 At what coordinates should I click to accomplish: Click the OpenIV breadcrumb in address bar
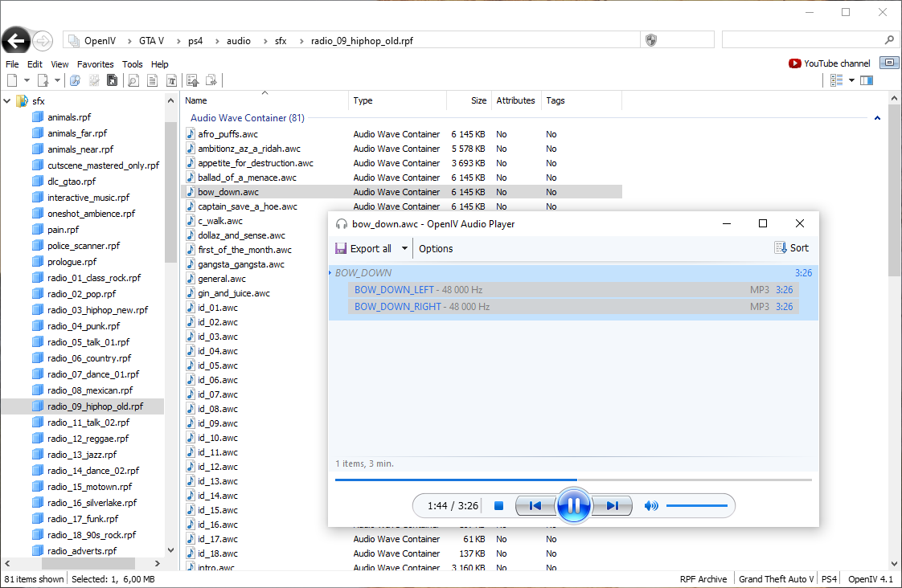point(100,41)
